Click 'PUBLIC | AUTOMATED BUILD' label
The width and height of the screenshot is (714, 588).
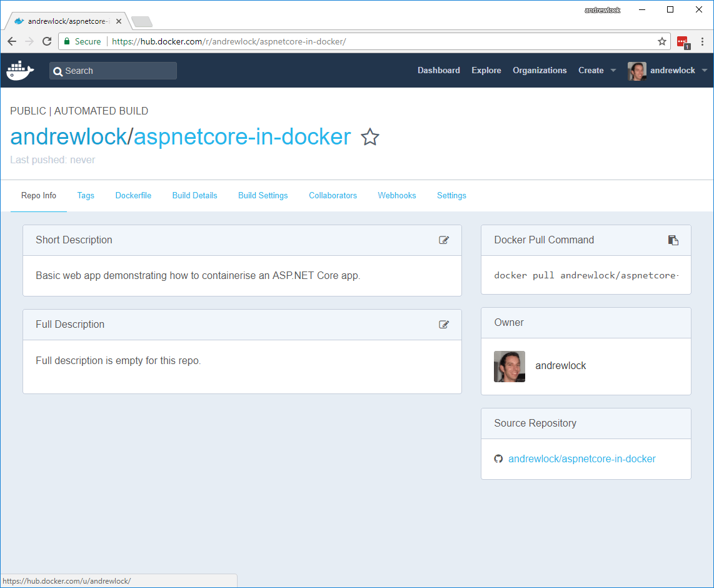point(79,111)
